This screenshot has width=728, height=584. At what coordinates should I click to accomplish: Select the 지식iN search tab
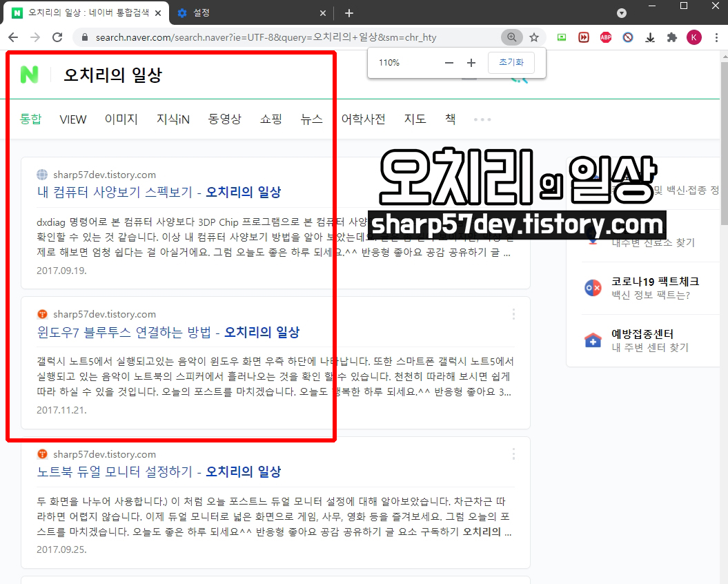point(173,119)
